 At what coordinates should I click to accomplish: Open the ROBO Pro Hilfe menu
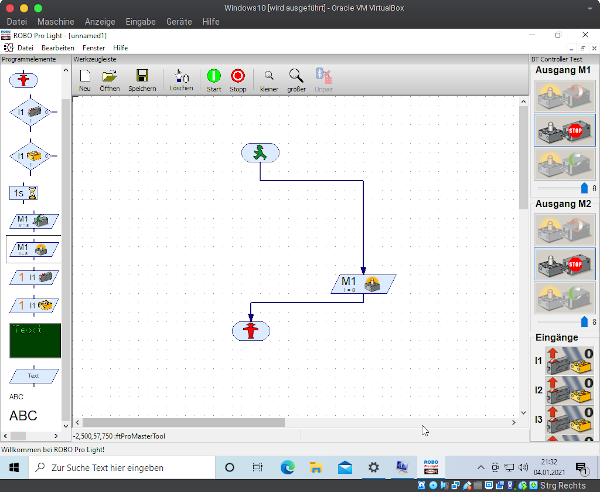121,48
